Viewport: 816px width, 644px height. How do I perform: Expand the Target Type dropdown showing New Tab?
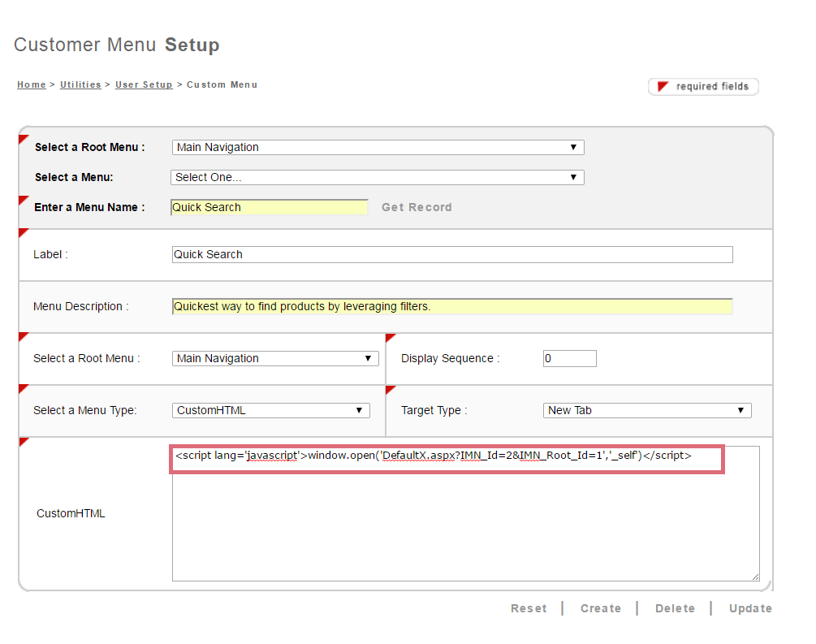pos(647,410)
